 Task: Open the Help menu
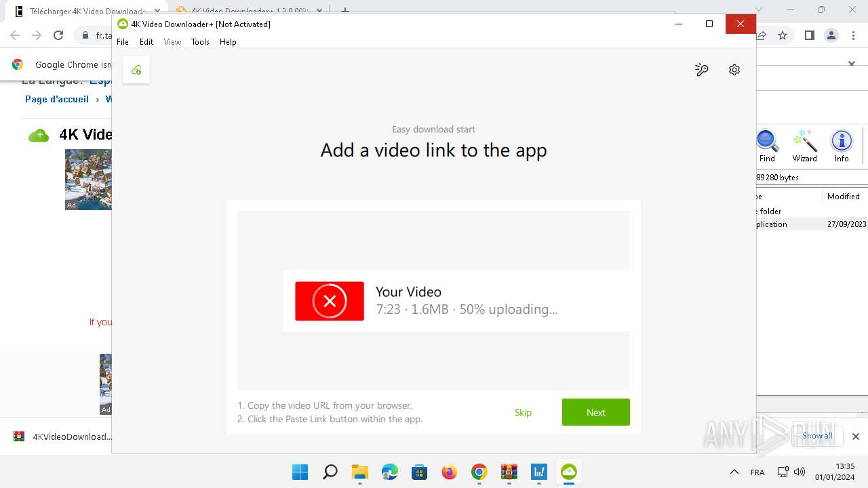point(228,42)
